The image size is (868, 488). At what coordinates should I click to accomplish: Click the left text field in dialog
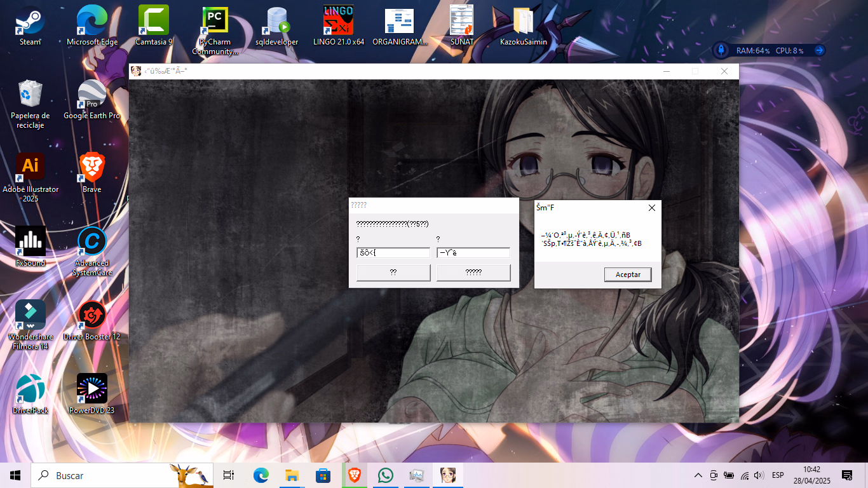click(393, 253)
